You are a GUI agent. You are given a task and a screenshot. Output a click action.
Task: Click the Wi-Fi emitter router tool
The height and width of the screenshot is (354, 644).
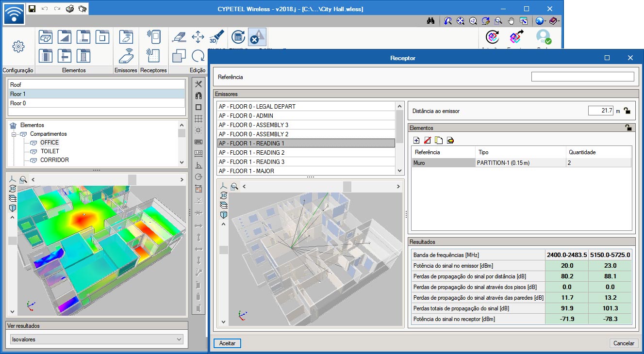(x=126, y=56)
